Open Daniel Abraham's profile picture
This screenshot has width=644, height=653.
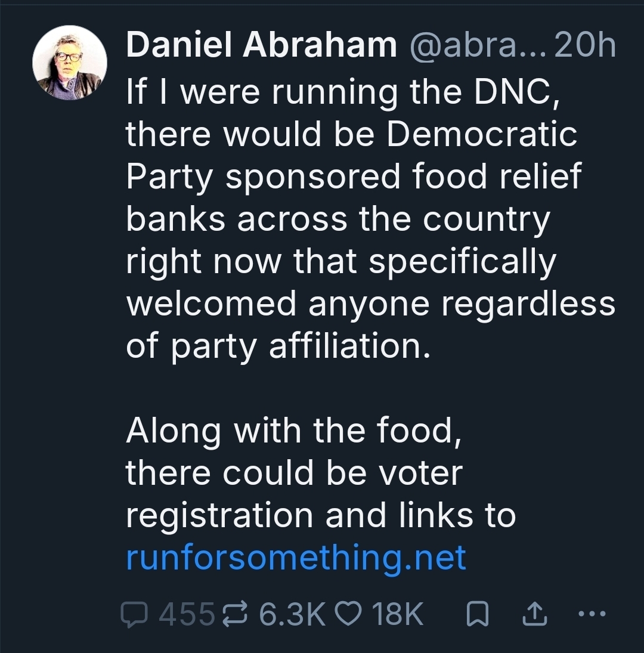(x=70, y=63)
